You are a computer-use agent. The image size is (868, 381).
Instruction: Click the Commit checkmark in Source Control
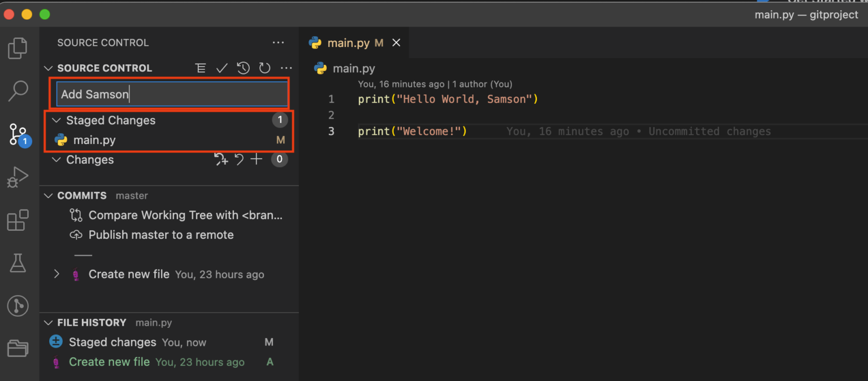pyautogui.click(x=222, y=68)
